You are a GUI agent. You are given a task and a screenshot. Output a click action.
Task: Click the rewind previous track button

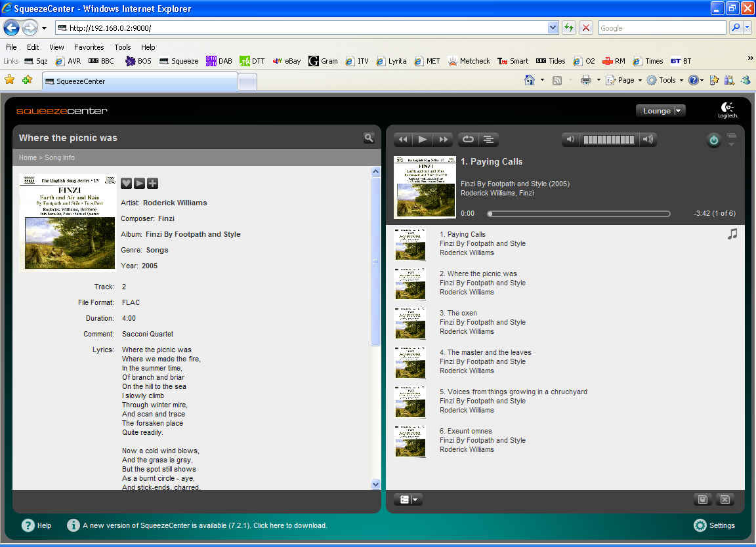pos(402,139)
